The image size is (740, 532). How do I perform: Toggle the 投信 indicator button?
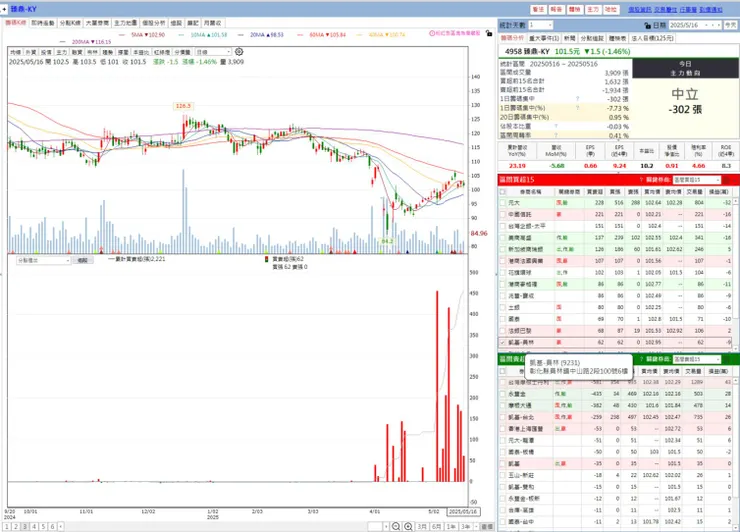coord(46,52)
